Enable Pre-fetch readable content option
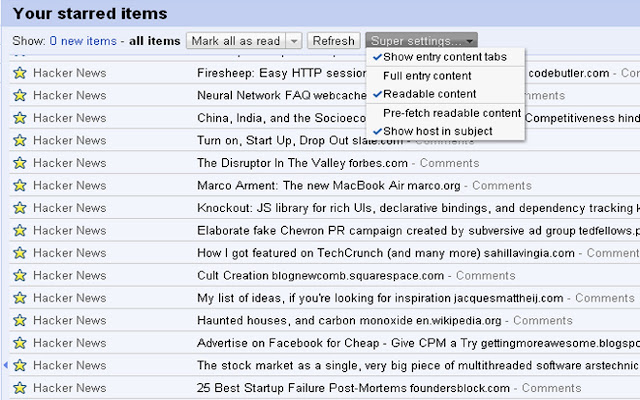640x400 pixels. [x=445, y=113]
